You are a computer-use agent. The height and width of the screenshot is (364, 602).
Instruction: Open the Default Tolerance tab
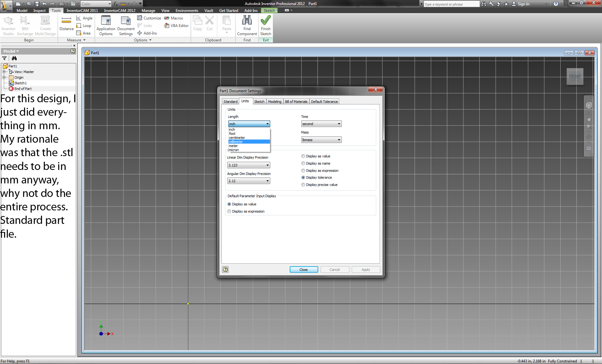[x=324, y=102]
